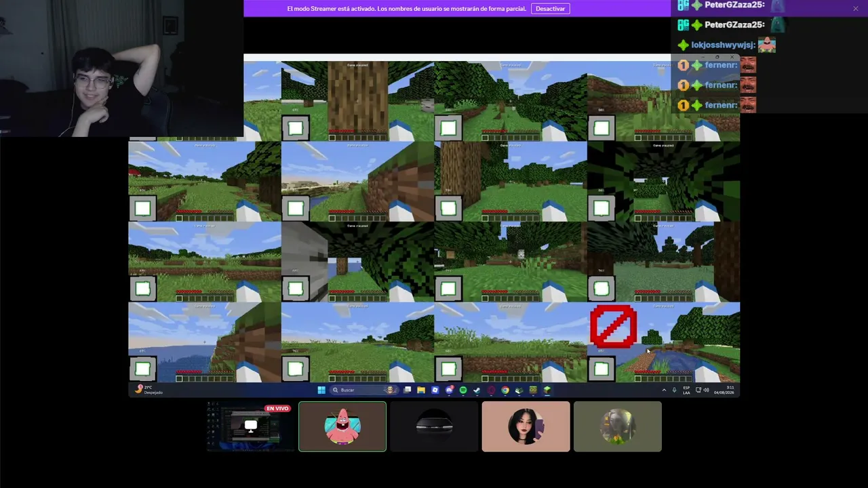Select the dark-haired woman avatar call tile

pos(526,426)
